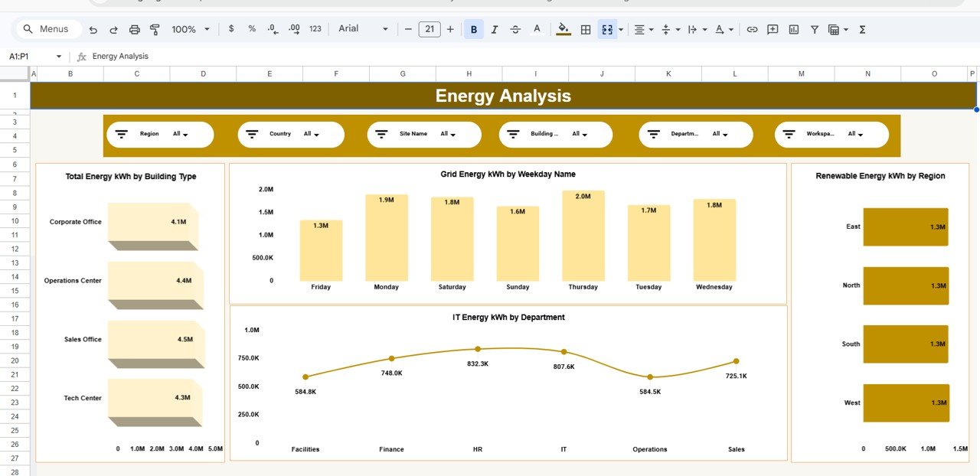Insert a comment

773,28
